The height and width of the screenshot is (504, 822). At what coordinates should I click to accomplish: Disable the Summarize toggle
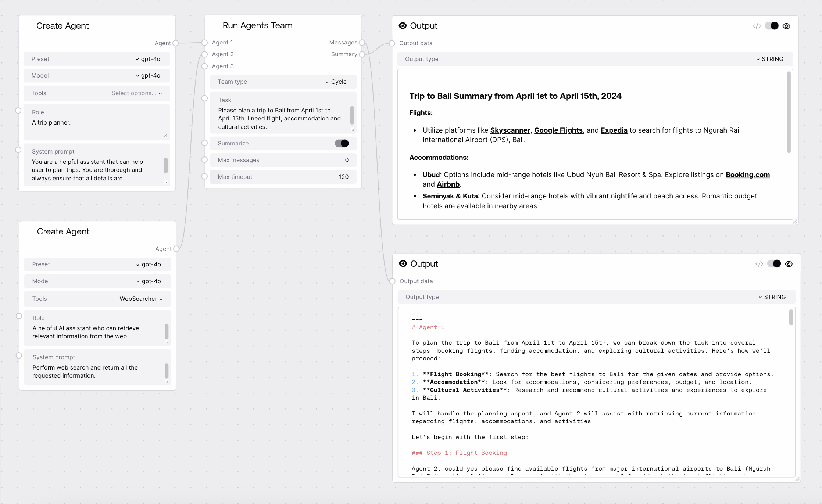[x=342, y=144]
